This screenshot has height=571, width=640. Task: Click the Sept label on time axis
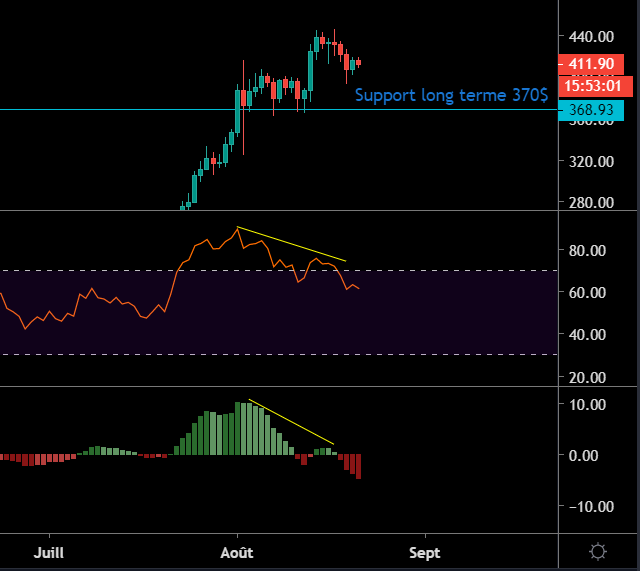click(x=424, y=552)
